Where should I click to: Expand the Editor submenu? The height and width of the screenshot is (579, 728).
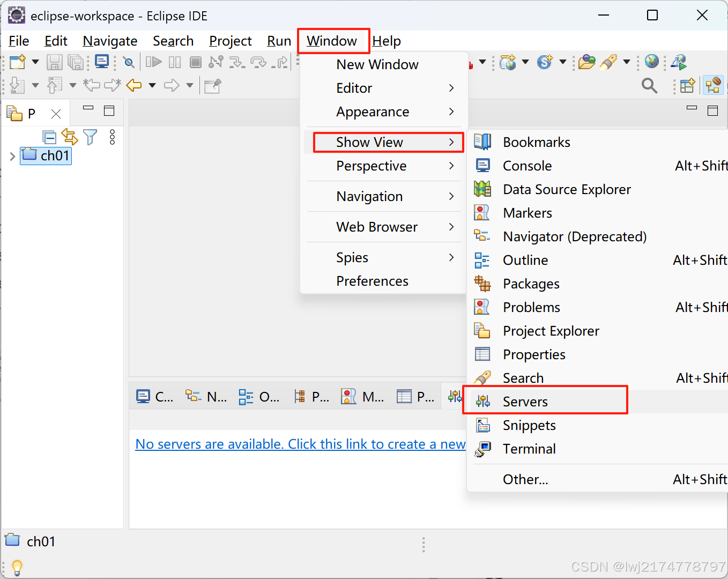384,88
